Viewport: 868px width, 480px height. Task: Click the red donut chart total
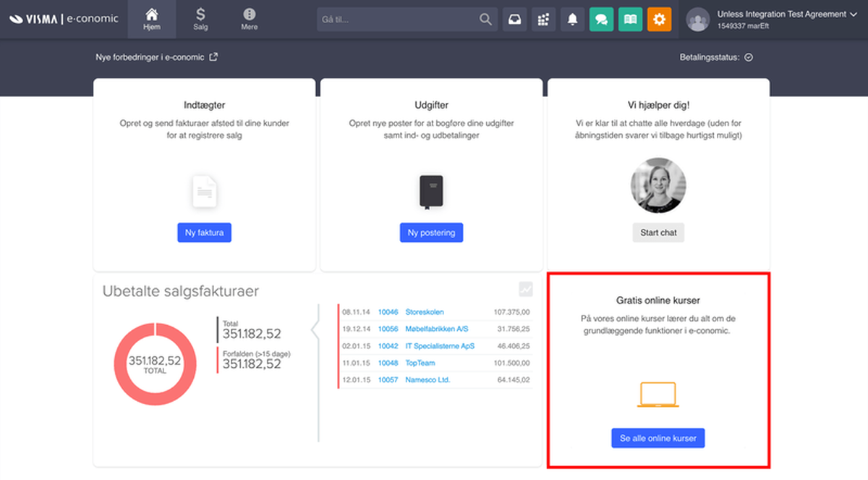[156, 364]
